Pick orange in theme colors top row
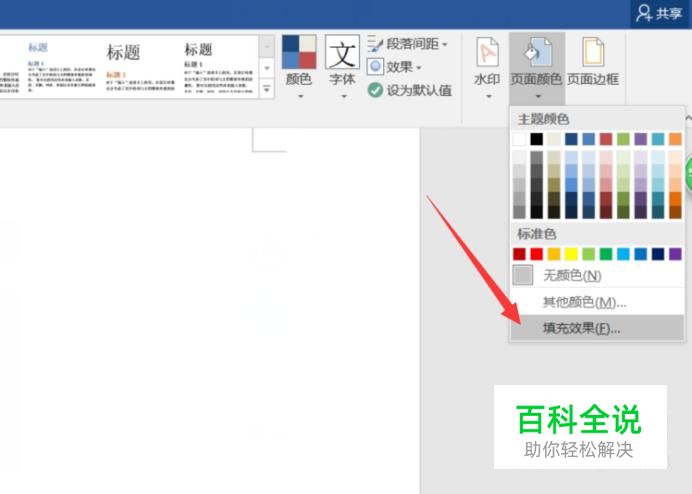Viewport: 692px width, 494px height. pos(675,140)
